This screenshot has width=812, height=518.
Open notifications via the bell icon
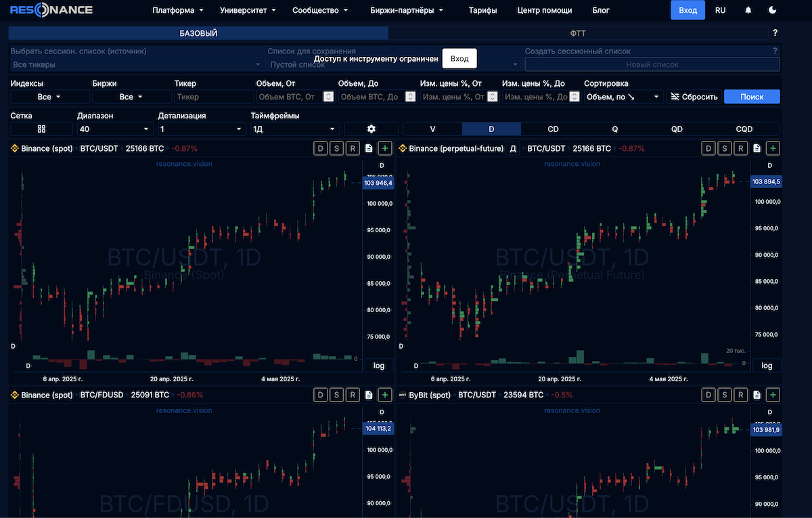coord(748,10)
